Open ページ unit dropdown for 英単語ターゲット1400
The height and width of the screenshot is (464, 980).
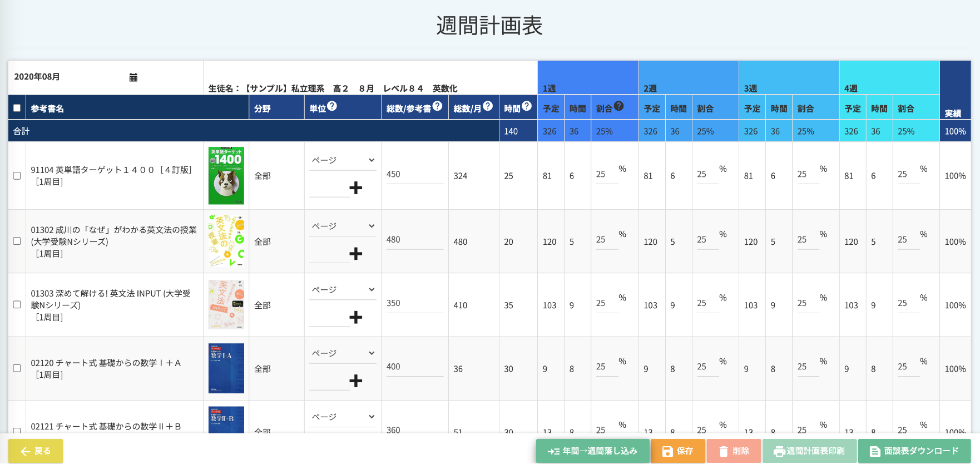pos(343,160)
